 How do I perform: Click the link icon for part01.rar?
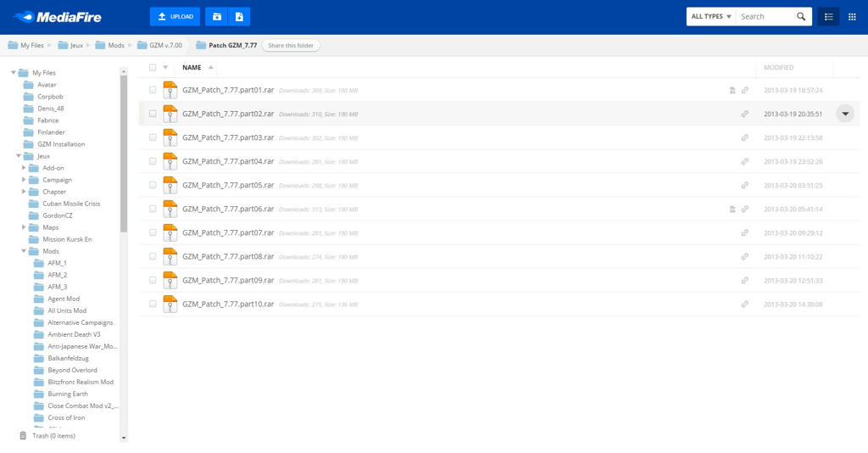[745, 90]
